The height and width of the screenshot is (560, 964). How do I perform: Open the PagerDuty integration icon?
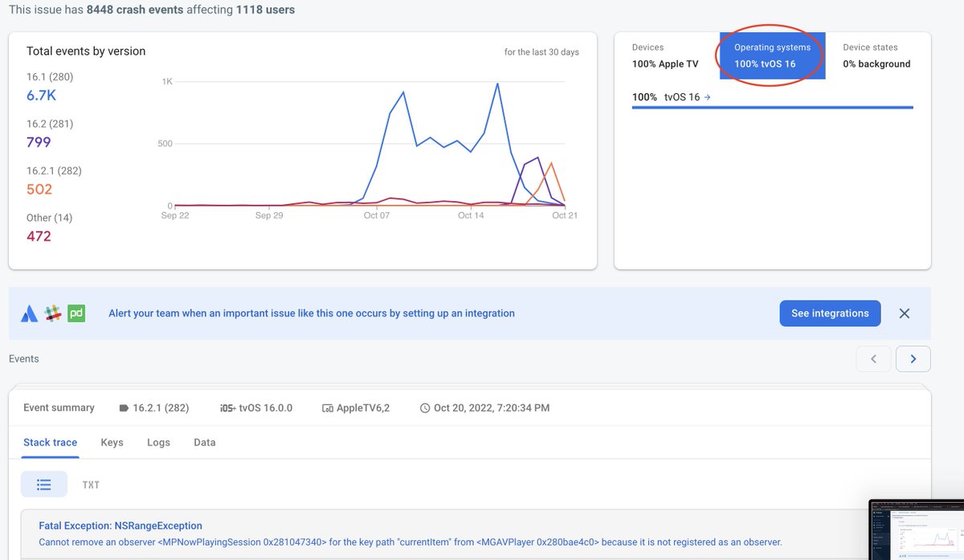[x=77, y=313]
